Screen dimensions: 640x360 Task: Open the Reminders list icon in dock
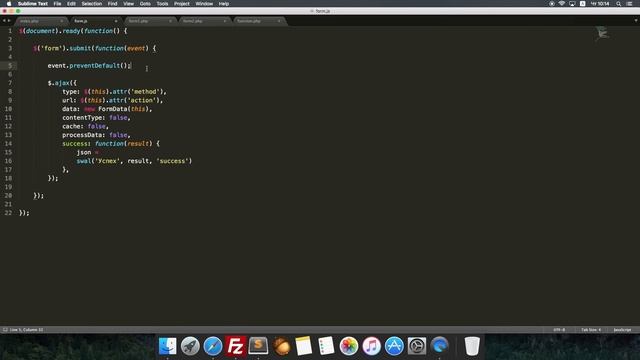coord(326,346)
